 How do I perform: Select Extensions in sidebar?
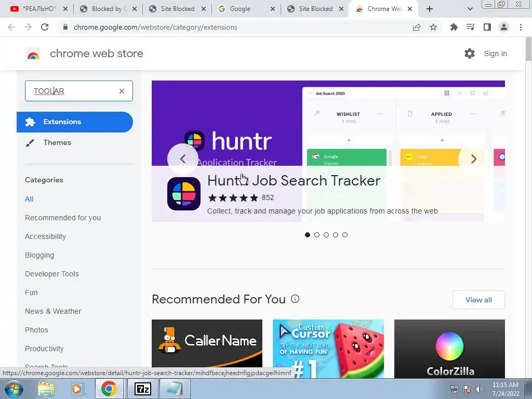[75, 122]
